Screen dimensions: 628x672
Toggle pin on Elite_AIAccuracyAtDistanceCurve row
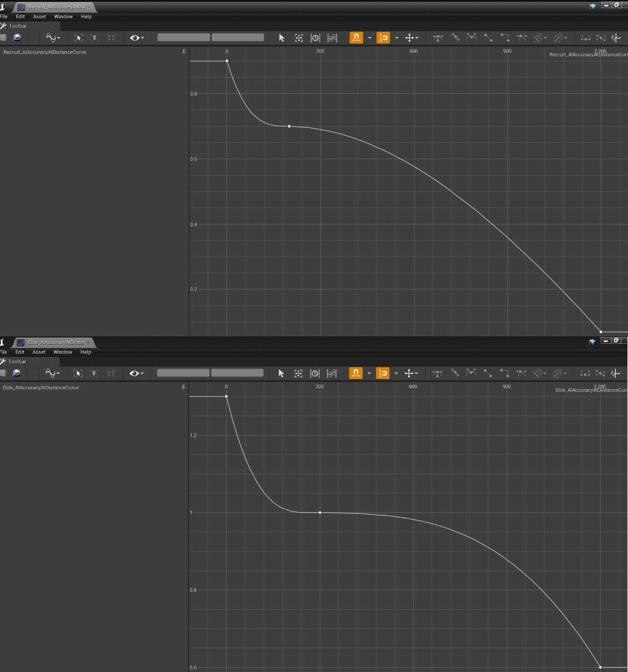tap(183, 388)
